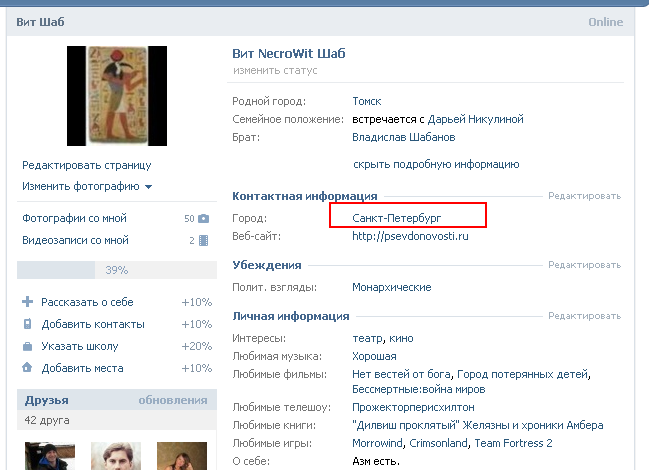Edit Убеждения section

click(x=584, y=265)
